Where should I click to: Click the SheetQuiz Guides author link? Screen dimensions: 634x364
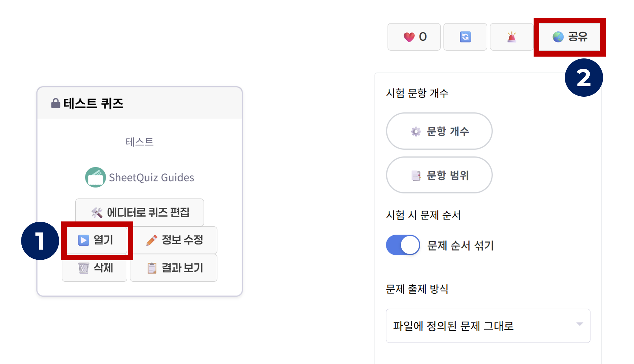click(x=151, y=177)
